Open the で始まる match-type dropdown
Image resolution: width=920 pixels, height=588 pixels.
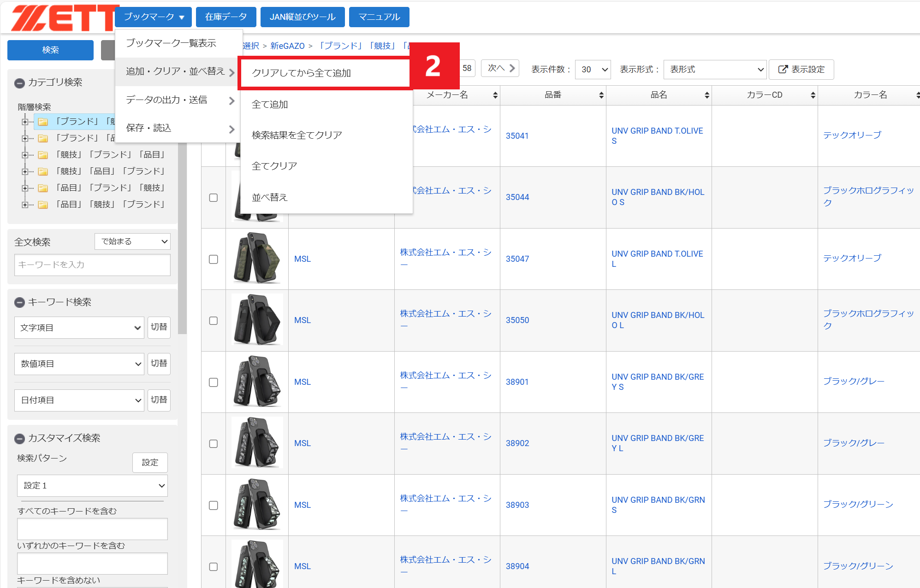click(132, 241)
